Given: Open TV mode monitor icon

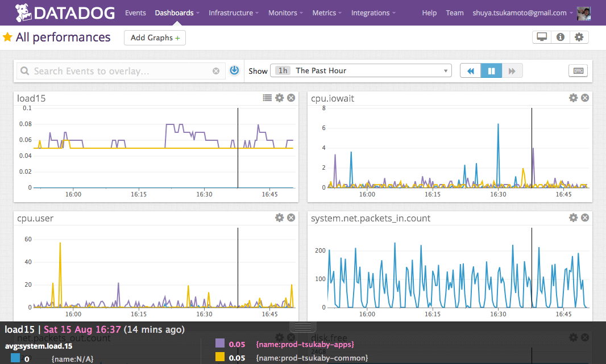Looking at the screenshot, I should pos(542,37).
